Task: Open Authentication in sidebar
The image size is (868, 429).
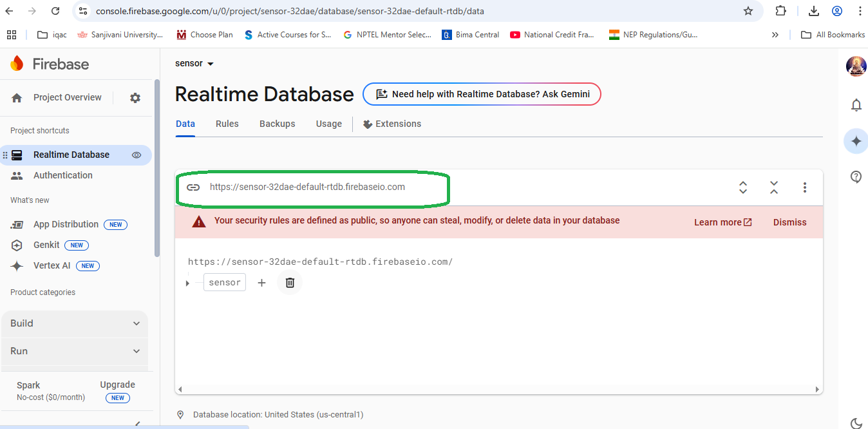Action: pos(63,175)
